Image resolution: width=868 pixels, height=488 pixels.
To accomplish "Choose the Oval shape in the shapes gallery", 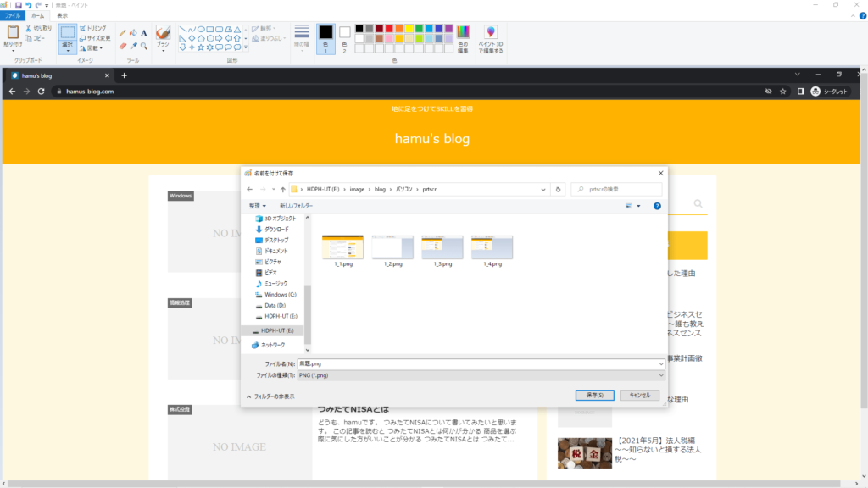I will [201, 30].
